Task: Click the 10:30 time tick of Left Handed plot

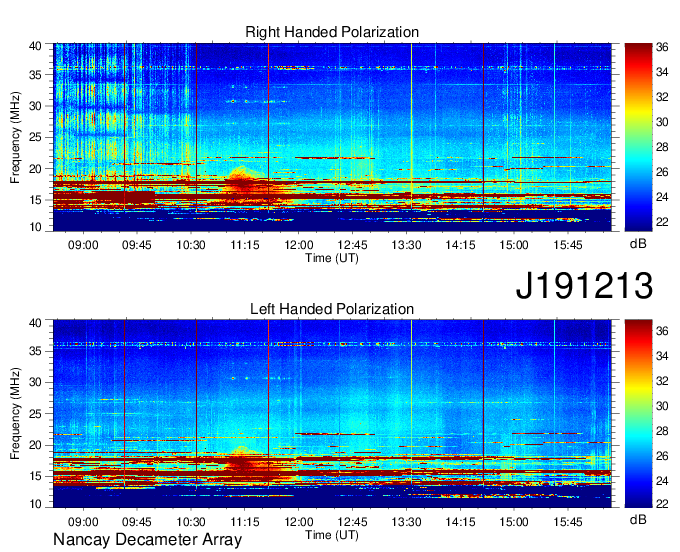Action: 190,521
